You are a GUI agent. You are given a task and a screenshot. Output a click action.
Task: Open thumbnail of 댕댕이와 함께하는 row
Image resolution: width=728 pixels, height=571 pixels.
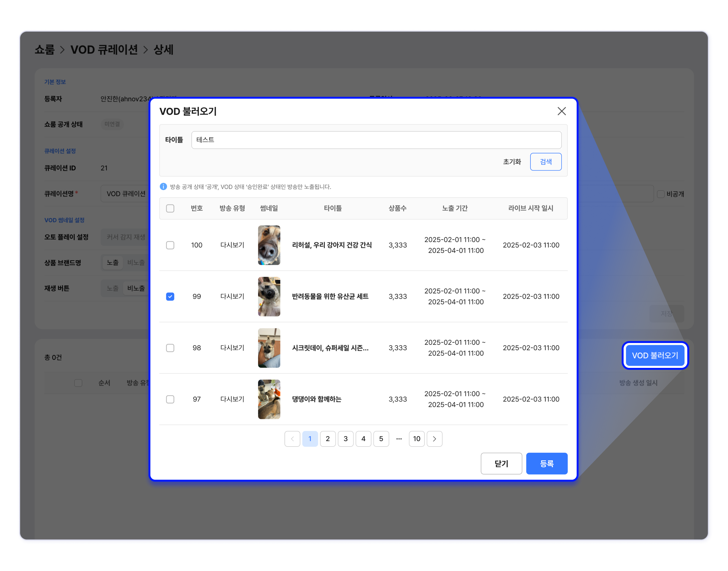[269, 399]
